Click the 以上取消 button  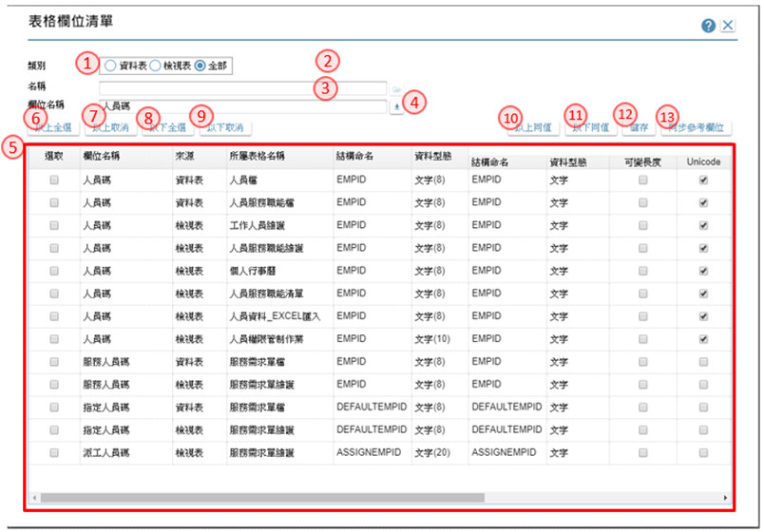110,128
